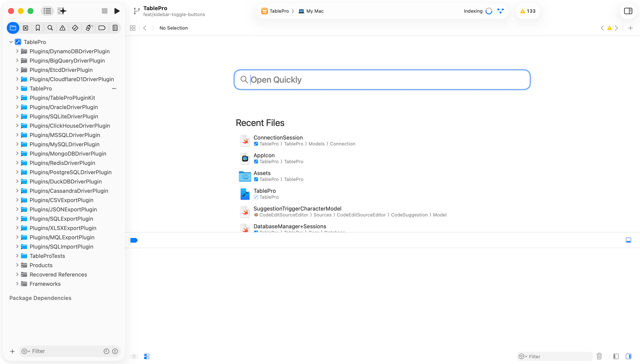Select the TablePro scheme in toolbar
Image resolution: width=640 pixels, height=364 pixels.
275,11
